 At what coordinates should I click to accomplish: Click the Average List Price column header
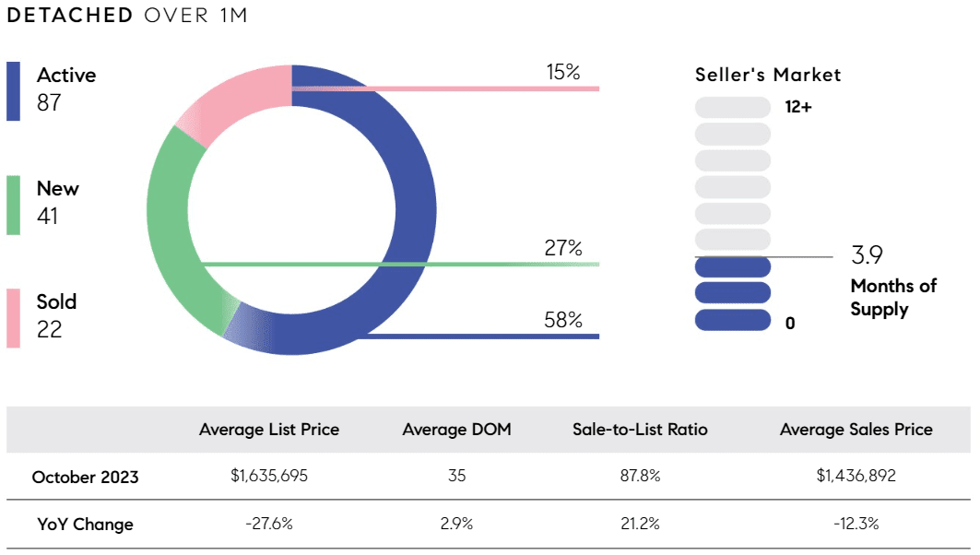(x=269, y=430)
